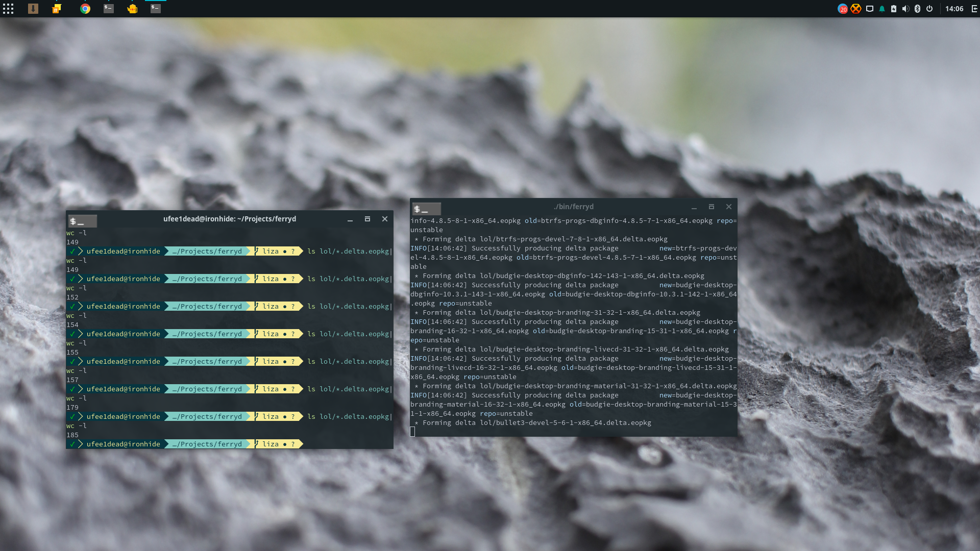Toggle the Raven sidebar panel
The width and height of the screenshot is (980, 551).
[974, 9]
